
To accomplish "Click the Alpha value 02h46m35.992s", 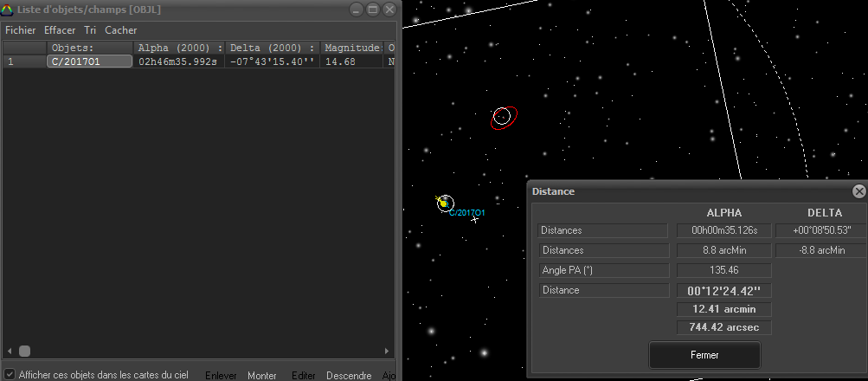I will [179, 61].
